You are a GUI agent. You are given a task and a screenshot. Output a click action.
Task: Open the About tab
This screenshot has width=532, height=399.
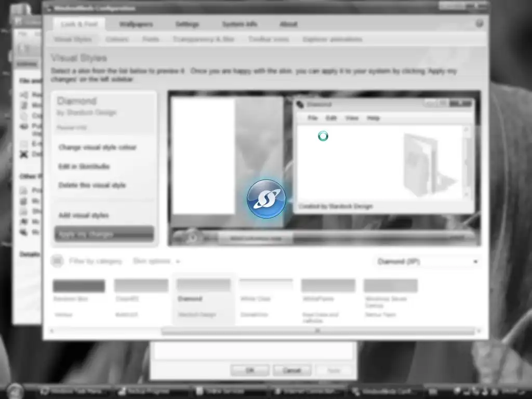click(x=288, y=24)
